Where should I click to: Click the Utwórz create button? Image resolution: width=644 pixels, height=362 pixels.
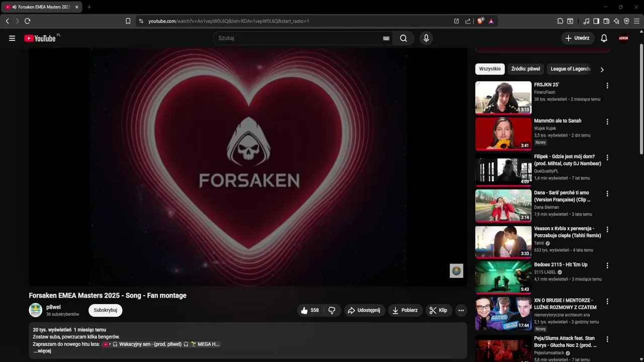578,38
